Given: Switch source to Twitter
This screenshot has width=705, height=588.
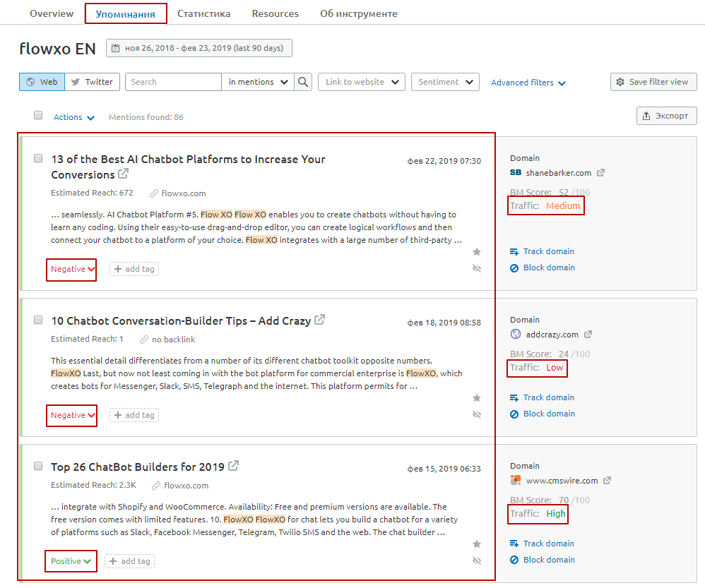Looking at the screenshot, I should 92,82.
